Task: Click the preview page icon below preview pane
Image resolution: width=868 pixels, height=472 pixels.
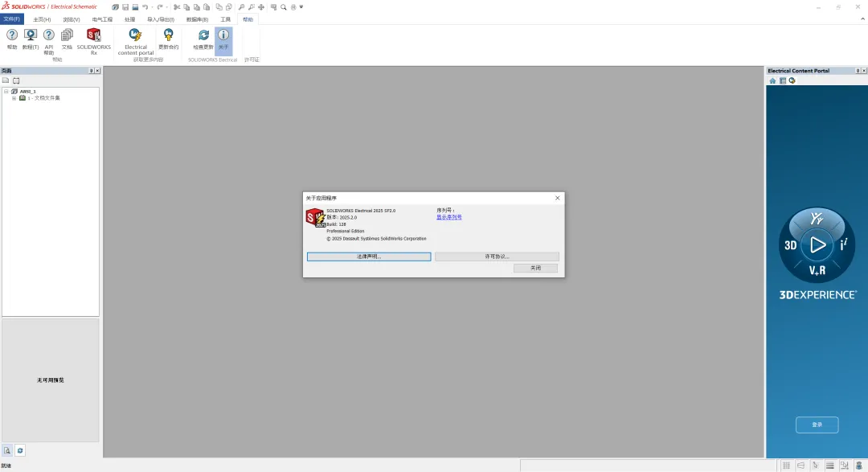Action: click(7, 450)
